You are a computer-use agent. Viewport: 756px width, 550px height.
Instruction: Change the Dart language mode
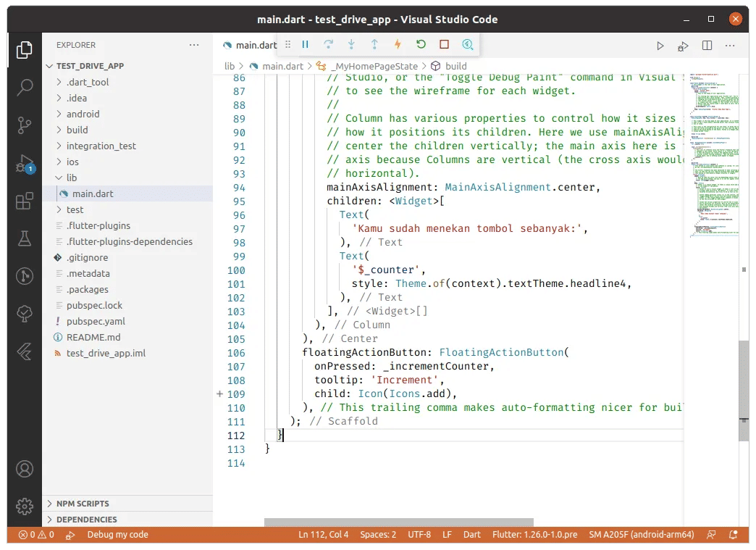coord(472,535)
